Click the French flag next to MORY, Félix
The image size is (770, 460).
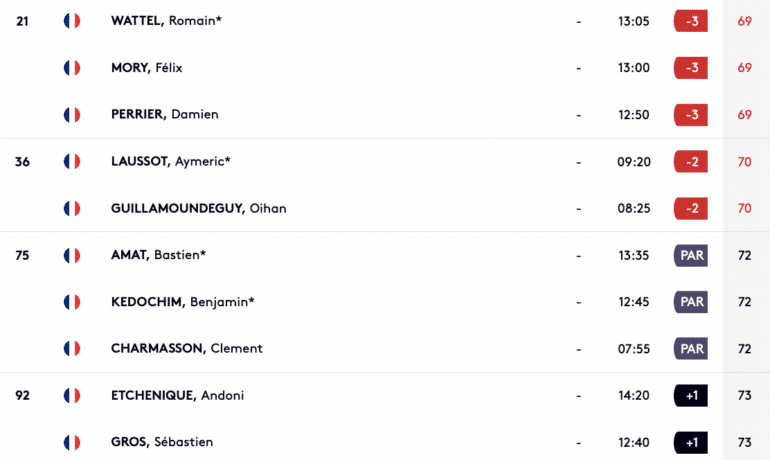click(x=72, y=68)
